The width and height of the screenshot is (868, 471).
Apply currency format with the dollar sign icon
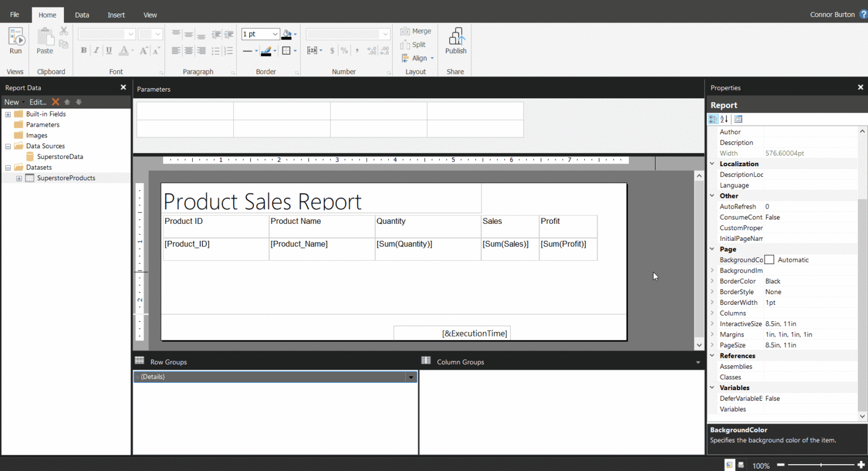tap(332, 50)
